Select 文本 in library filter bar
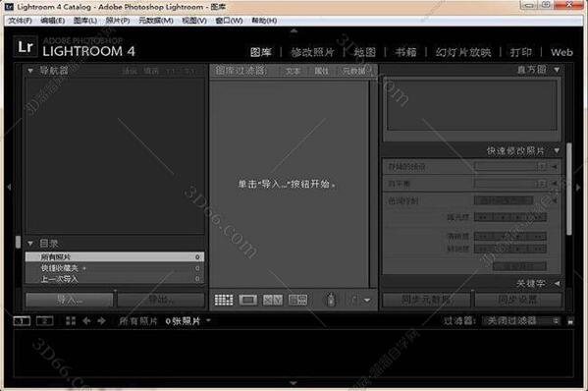 pyautogui.click(x=293, y=71)
